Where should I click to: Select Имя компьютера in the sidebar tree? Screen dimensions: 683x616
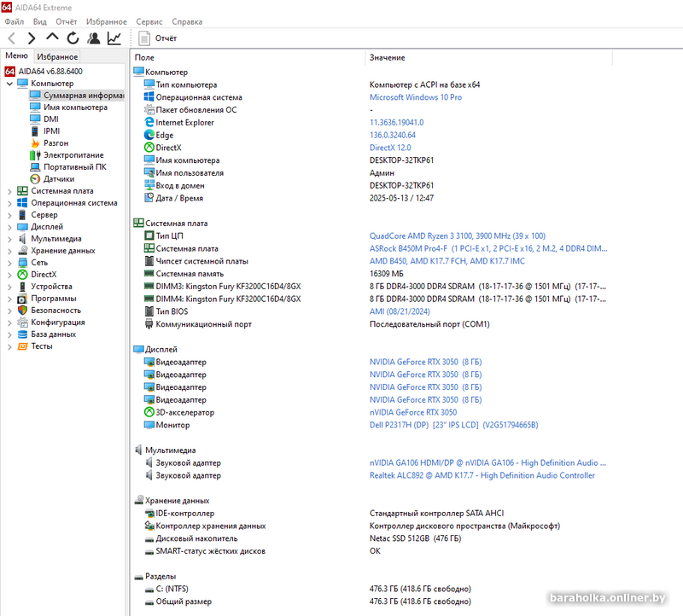coord(68,108)
